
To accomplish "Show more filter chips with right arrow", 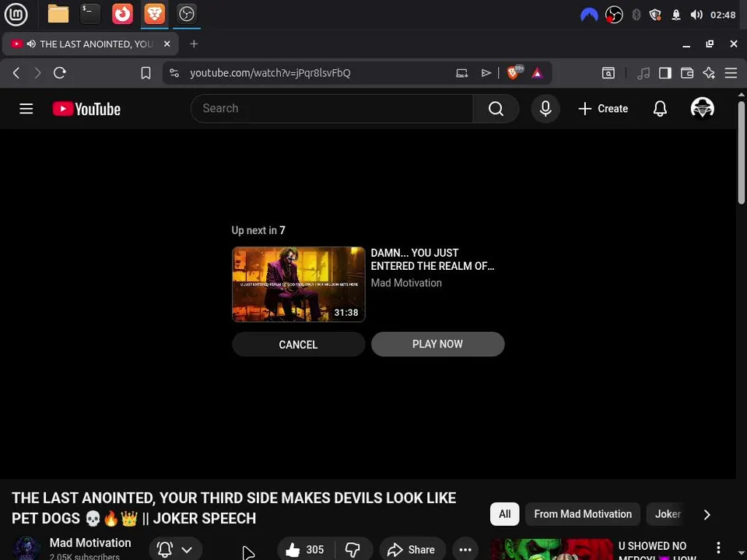I will [x=707, y=514].
